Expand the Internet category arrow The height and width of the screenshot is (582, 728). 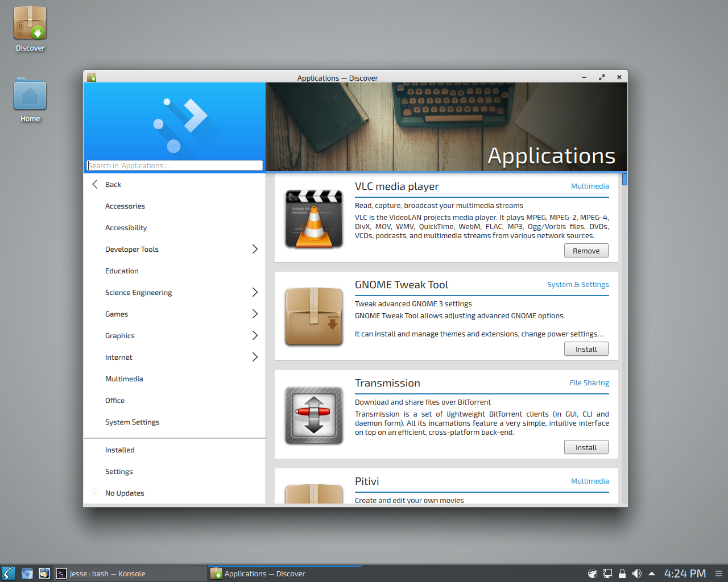tap(255, 357)
